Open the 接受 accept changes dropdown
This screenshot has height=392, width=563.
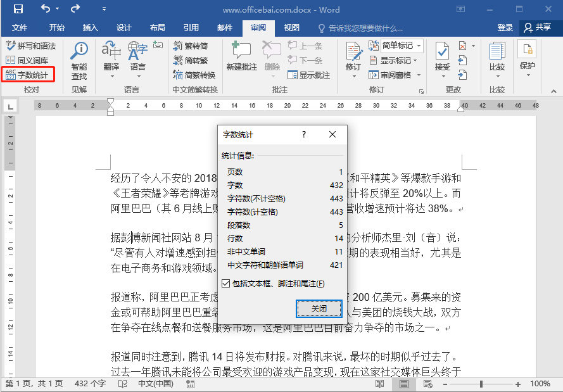point(443,76)
